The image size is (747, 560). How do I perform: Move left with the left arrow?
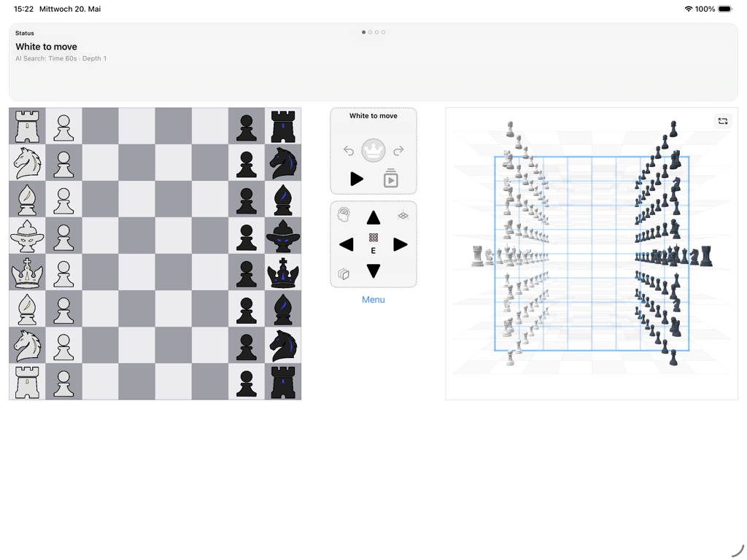click(347, 245)
